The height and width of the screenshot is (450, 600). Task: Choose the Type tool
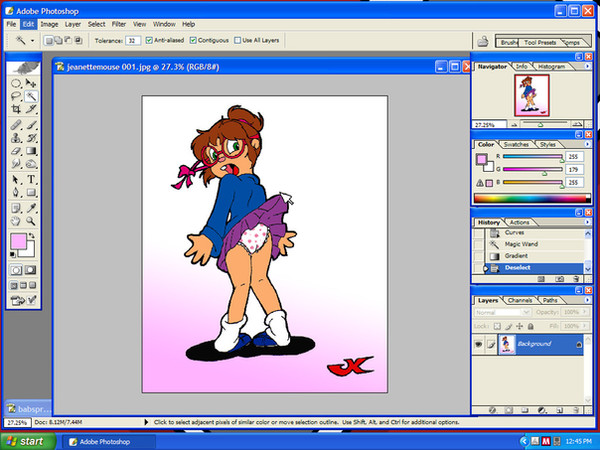[32, 179]
